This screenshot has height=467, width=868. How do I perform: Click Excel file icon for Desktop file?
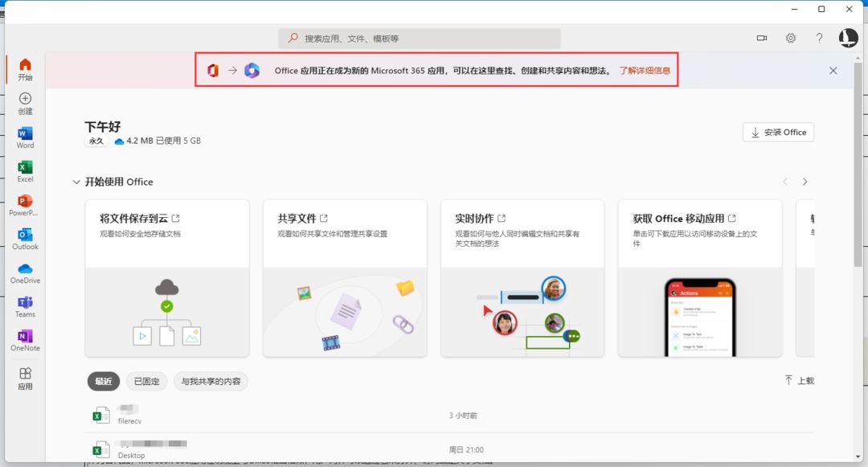[x=100, y=449]
